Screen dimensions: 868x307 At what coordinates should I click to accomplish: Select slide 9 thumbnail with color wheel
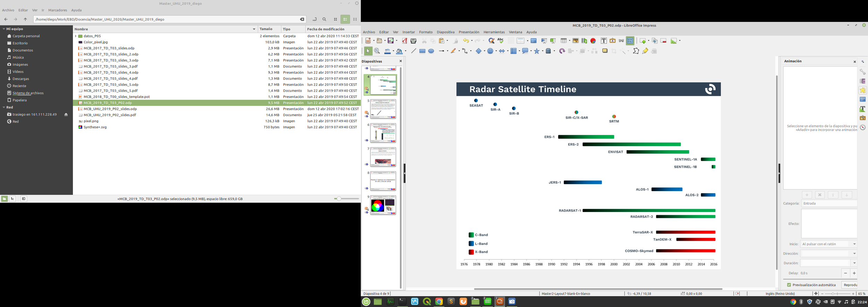[x=383, y=205]
